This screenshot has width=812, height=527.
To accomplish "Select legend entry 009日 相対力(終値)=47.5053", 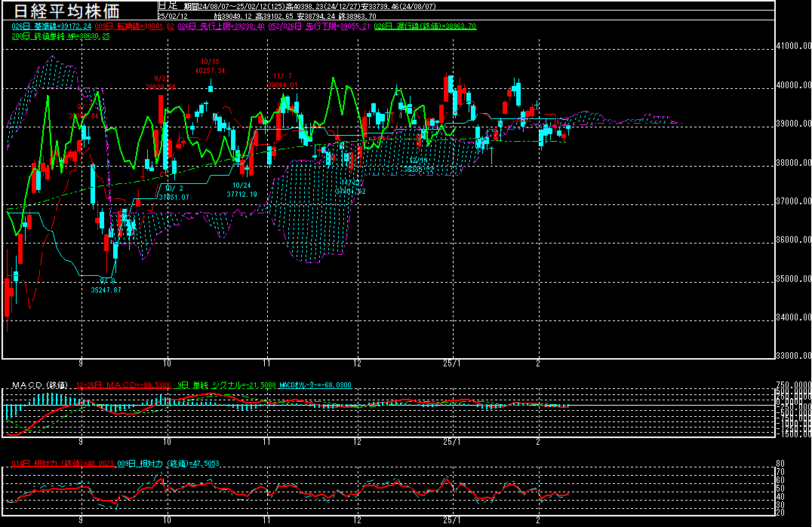I will pyautogui.click(x=168, y=464).
